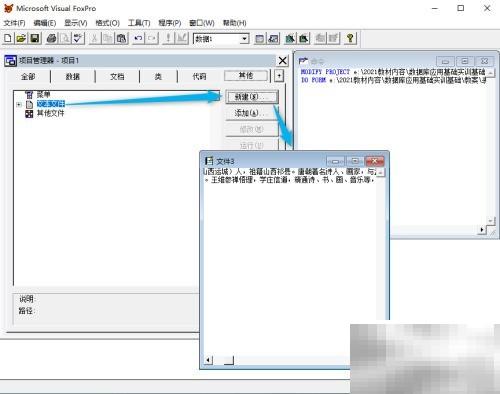Open the 格式(O) menu

(107, 23)
